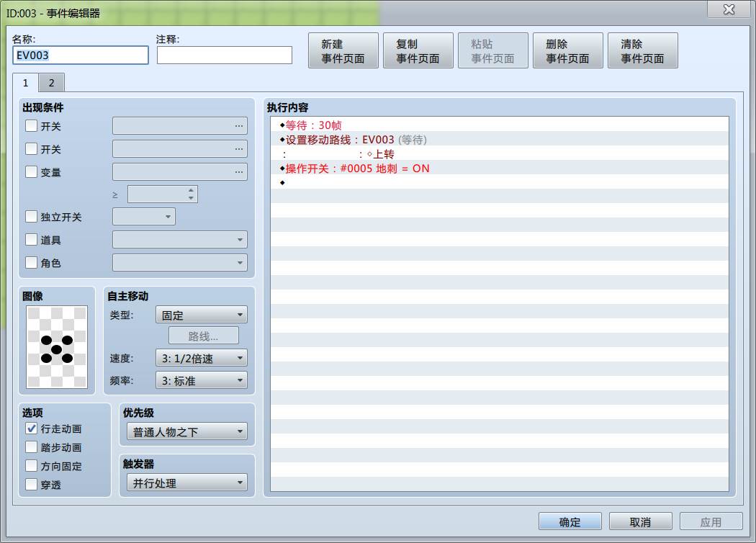Click the event 图像 thumbnail
This screenshot has width=756, height=543.
coord(57,346)
